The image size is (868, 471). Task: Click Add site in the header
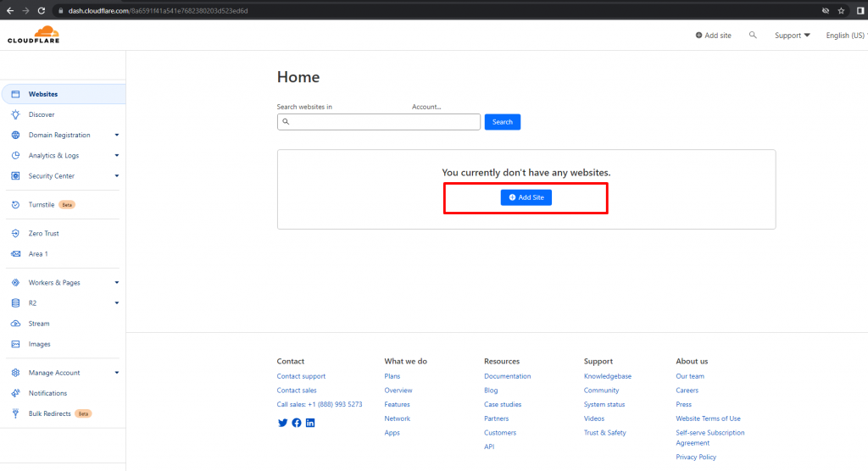(713, 36)
